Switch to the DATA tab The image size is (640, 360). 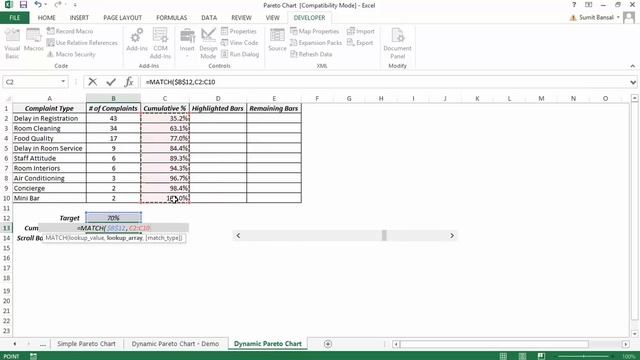tap(209, 18)
